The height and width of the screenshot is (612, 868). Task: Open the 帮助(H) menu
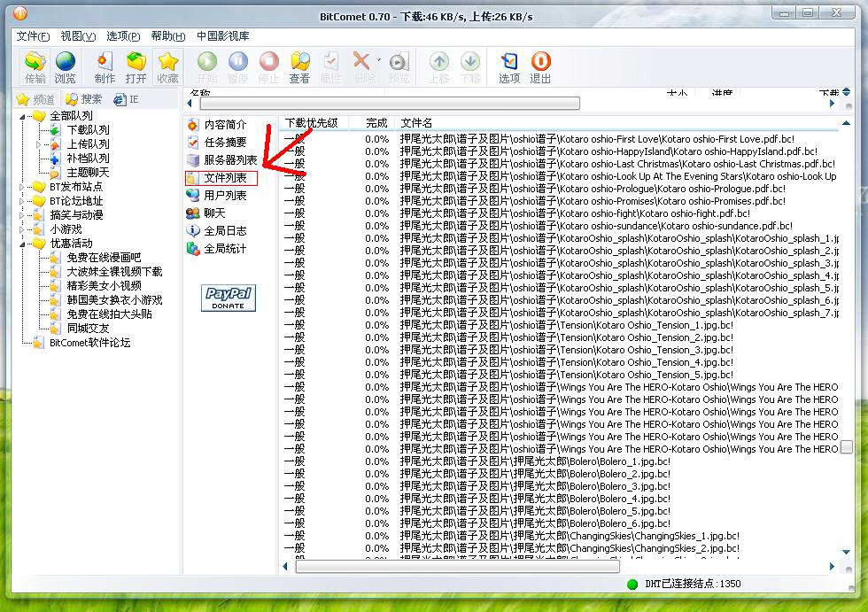tap(167, 36)
